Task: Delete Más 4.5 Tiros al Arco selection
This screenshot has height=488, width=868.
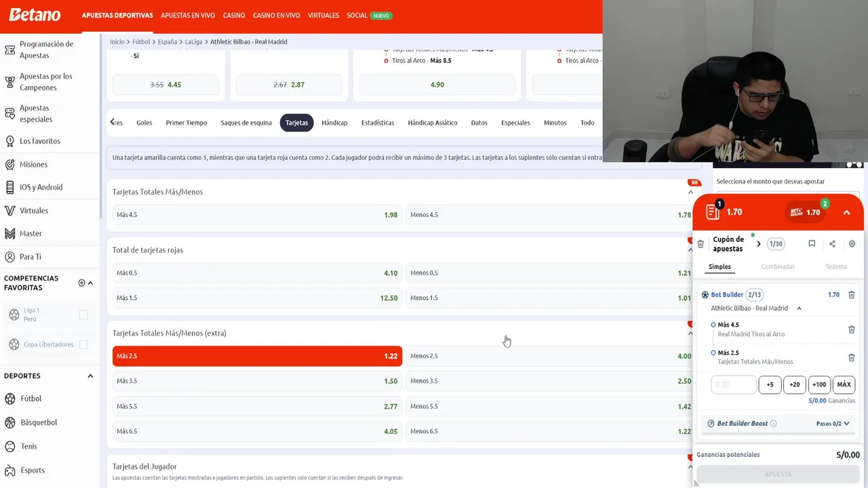Action: 852,329
